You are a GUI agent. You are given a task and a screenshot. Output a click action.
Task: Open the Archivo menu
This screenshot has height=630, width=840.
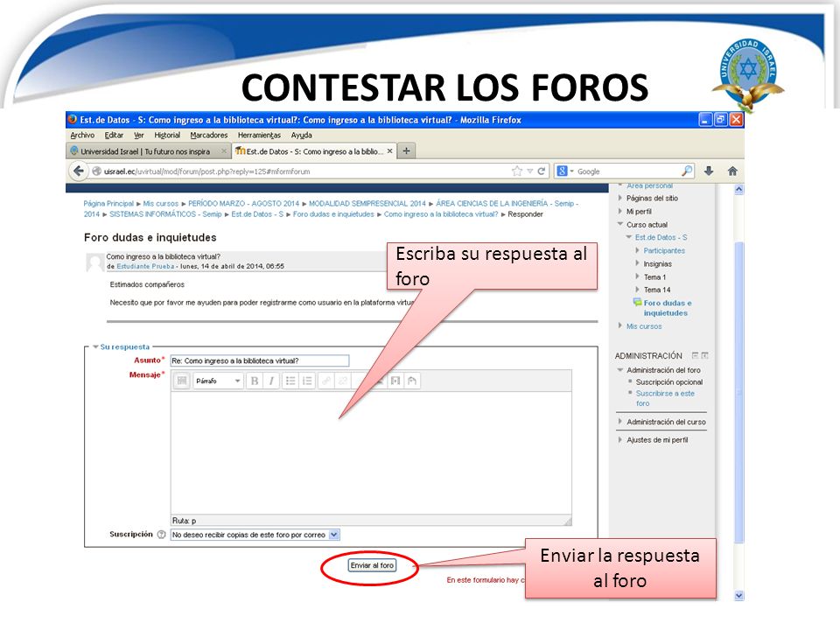coord(82,135)
